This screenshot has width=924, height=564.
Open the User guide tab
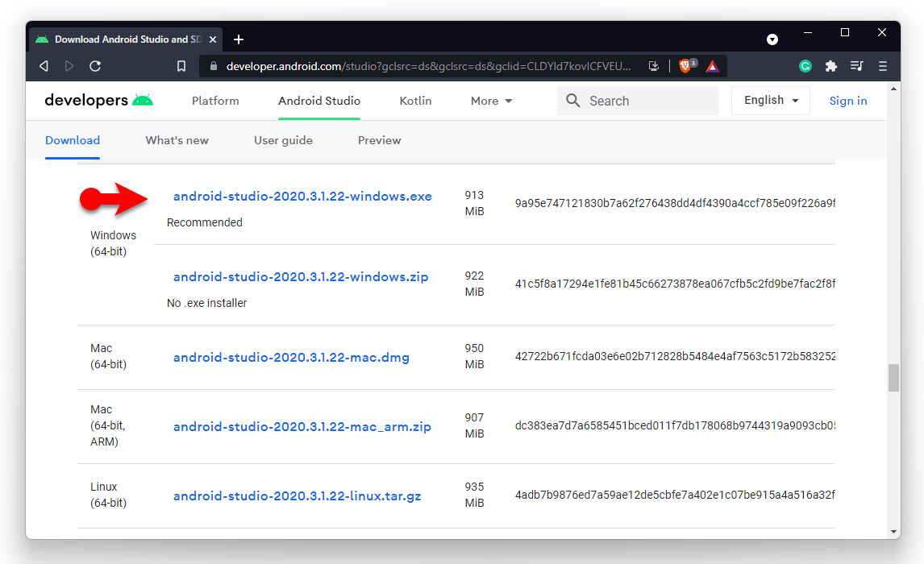283,140
